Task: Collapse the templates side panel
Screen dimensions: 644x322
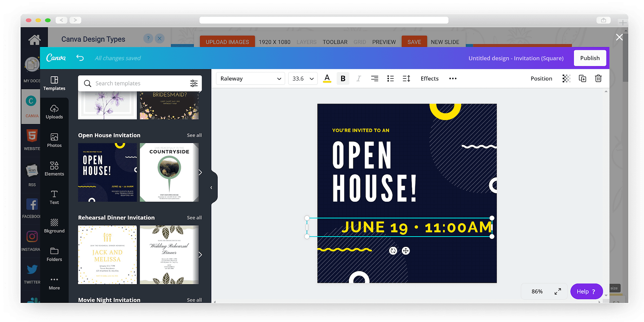Action: [x=211, y=187]
